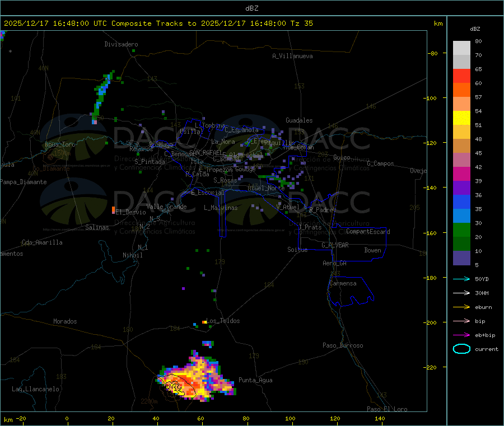Screen dimensions: 504x426
Task: Click the 'Bowen' place label
Action: pos(372,250)
